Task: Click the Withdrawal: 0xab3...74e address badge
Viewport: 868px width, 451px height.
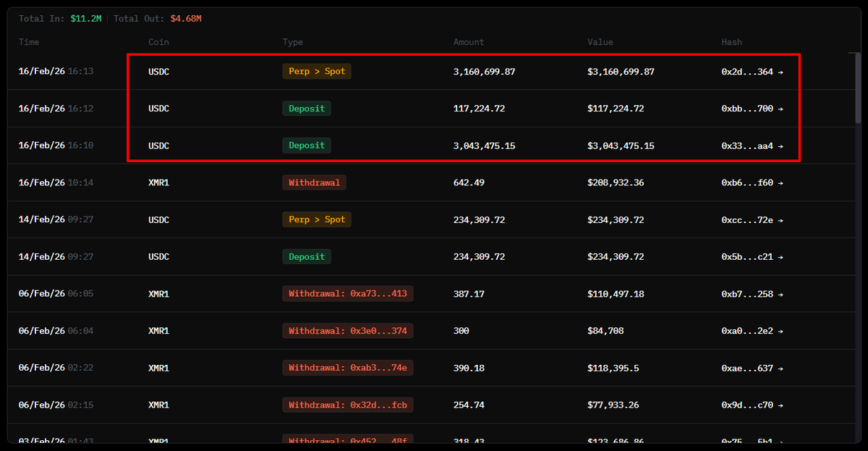Action: point(347,368)
